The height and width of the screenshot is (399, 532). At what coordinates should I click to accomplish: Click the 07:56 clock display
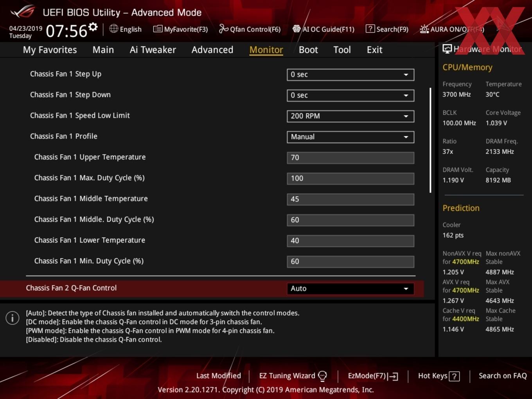66,31
